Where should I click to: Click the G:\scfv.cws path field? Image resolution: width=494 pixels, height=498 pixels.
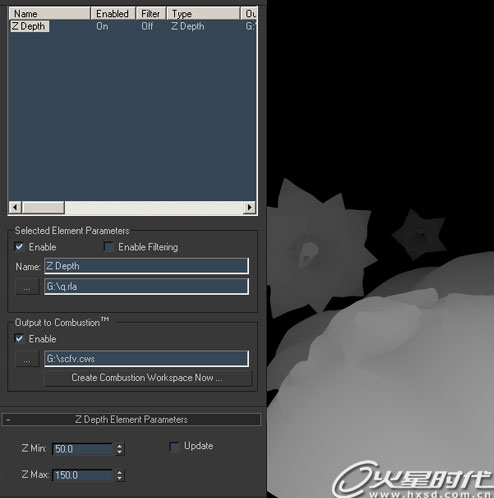(x=146, y=359)
